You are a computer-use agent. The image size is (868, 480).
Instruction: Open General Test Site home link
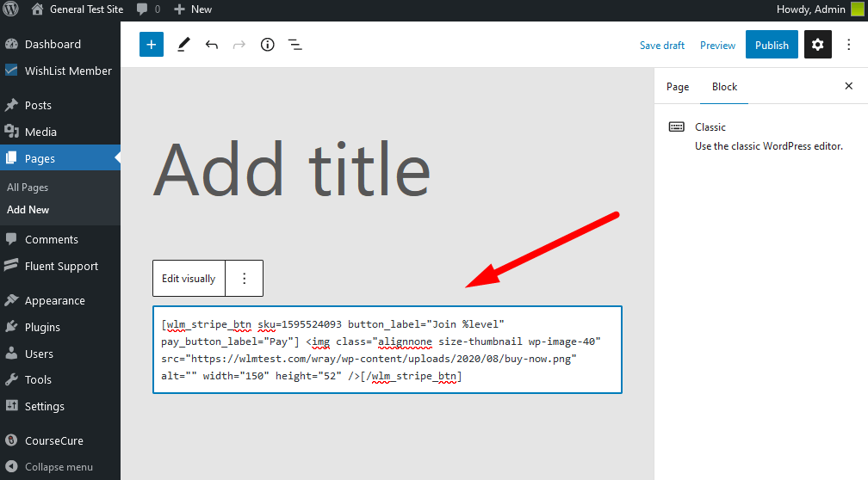tap(77, 9)
